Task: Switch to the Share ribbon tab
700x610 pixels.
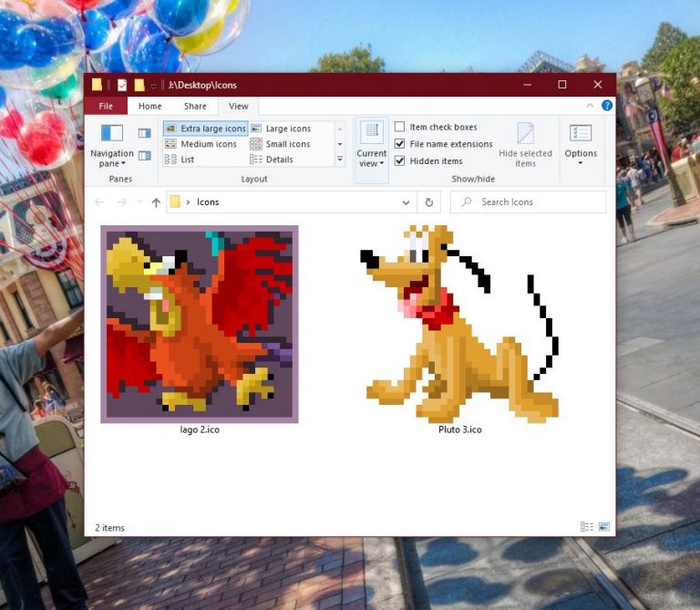Action: click(195, 106)
